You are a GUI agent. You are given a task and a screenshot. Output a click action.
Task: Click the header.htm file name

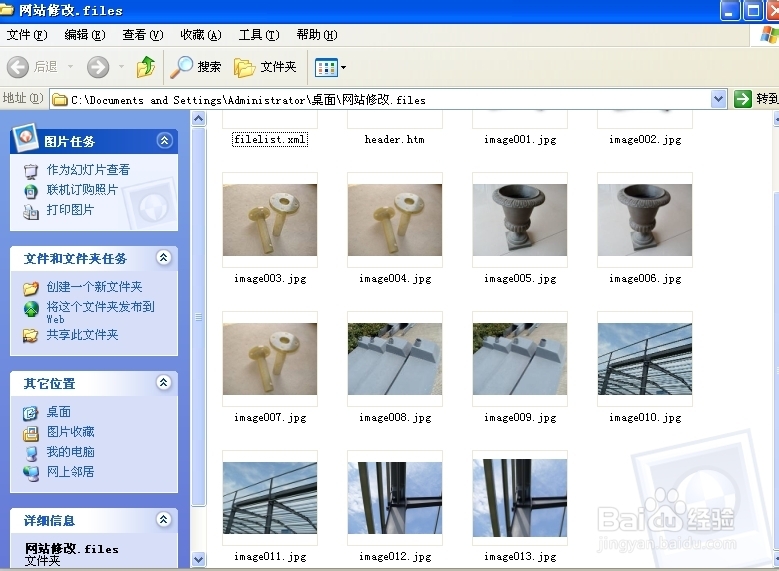pos(394,139)
